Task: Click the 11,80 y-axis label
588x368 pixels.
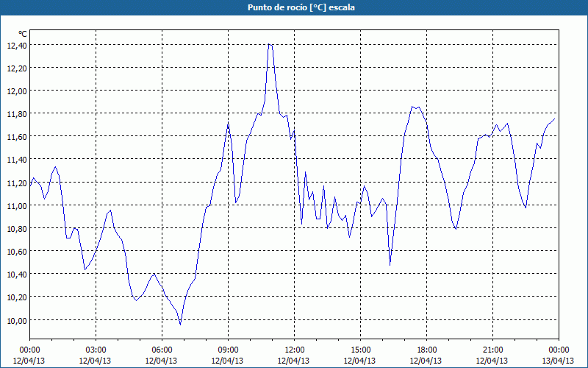Action: (x=17, y=114)
